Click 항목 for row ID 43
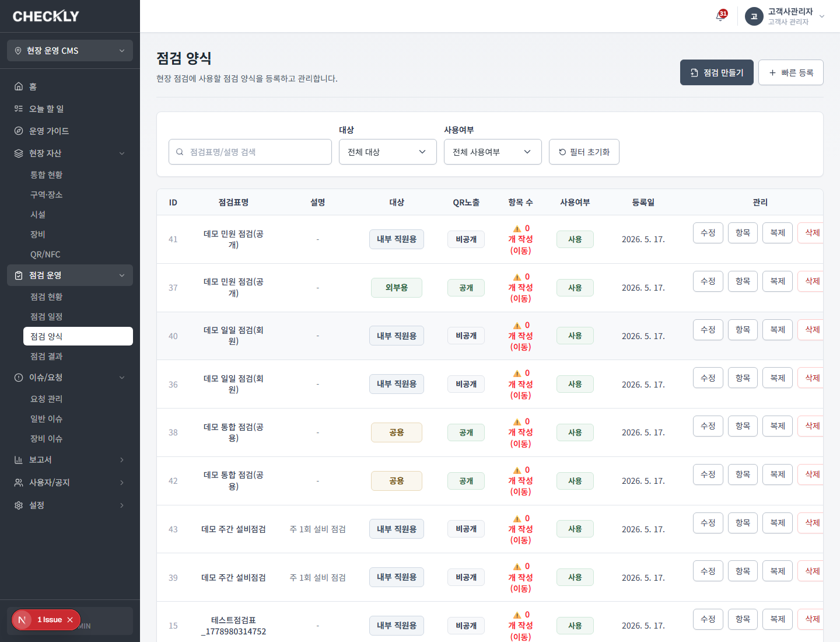Screen dimensions: 840x642 (x=743, y=523)
